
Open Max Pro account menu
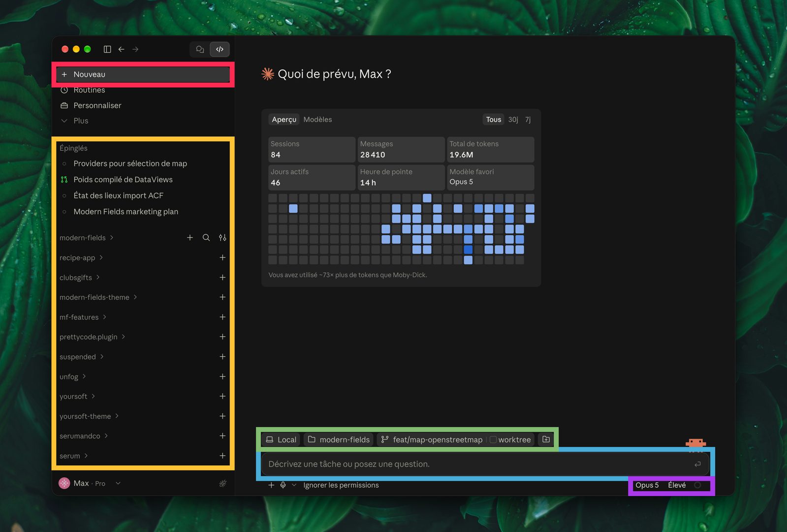coord(90,483)
